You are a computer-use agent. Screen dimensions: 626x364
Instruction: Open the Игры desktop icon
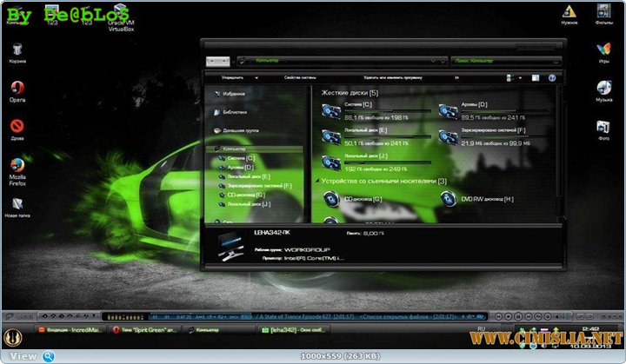pyautogui.click(x=604, y=53)
